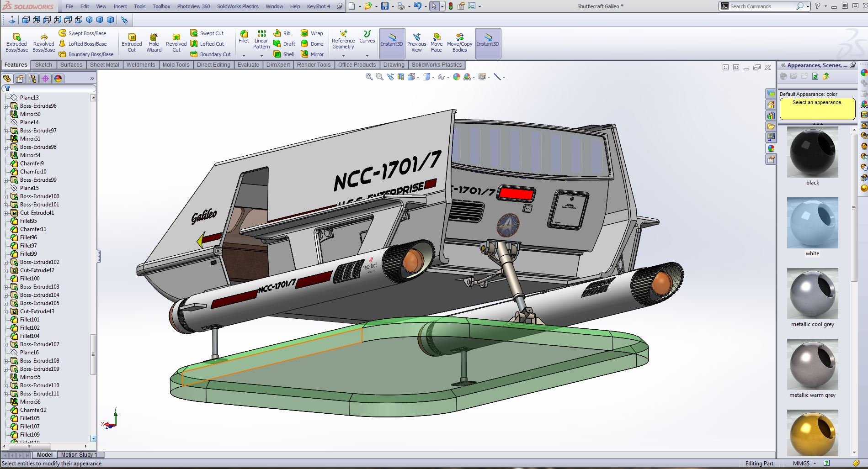The image size is (868, 469).
Task: Select Plane15 in the feature tree
Action: tap(29, 188)
